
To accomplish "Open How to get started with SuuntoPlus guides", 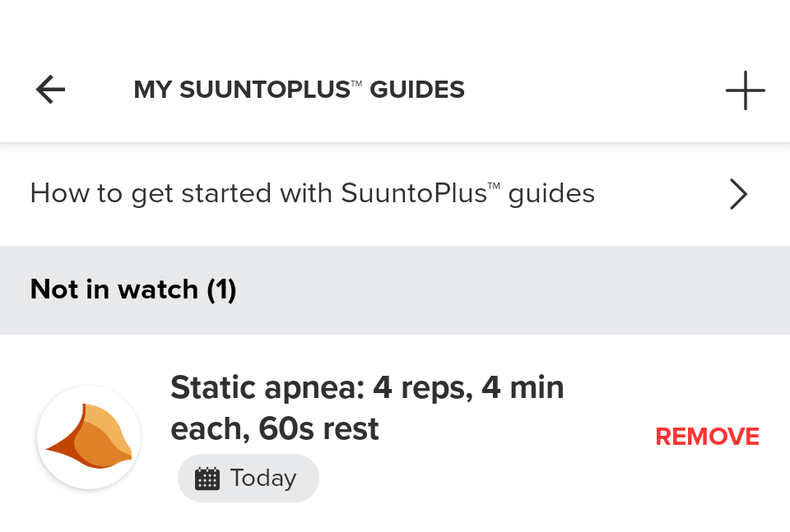I will pos(313,193).
